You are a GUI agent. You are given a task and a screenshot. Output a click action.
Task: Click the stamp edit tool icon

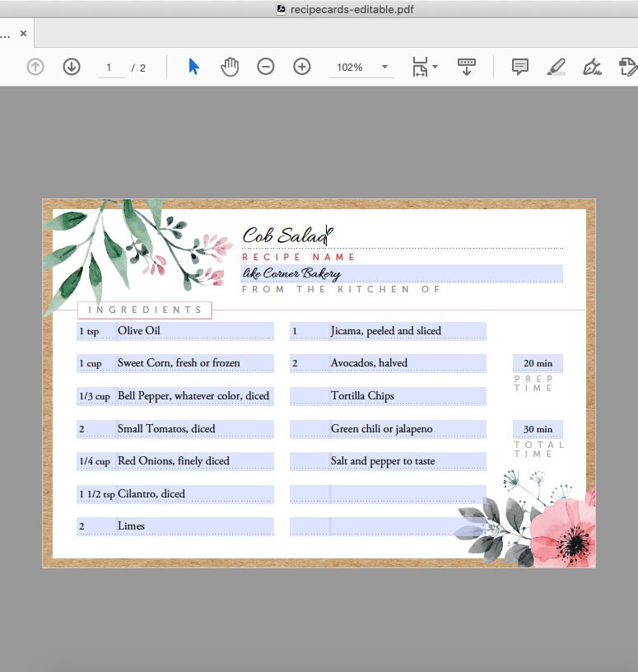628,67
